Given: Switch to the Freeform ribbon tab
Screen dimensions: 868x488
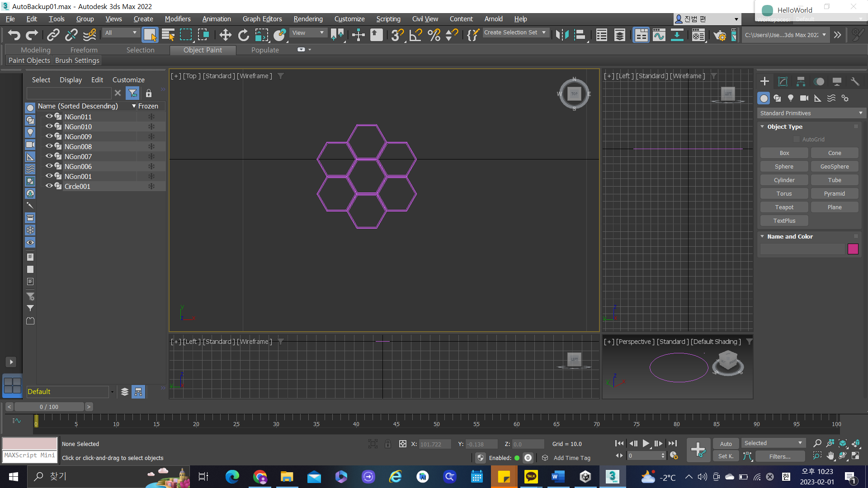Looking at the screenshot, I should (84, 50).
